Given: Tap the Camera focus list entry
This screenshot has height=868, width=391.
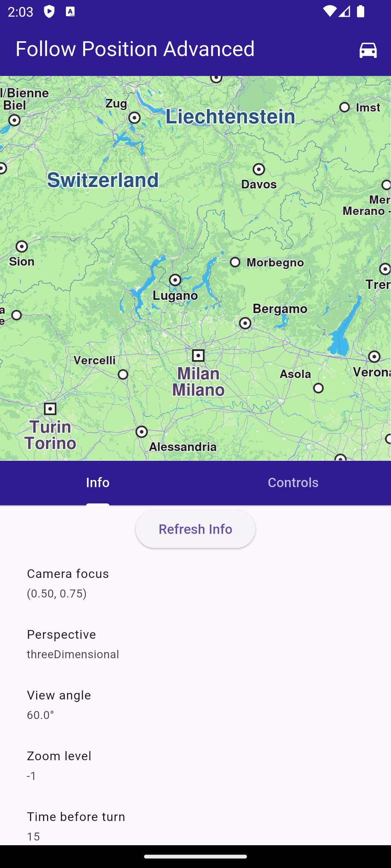Looking at the screenshot, I should point(195,583).
